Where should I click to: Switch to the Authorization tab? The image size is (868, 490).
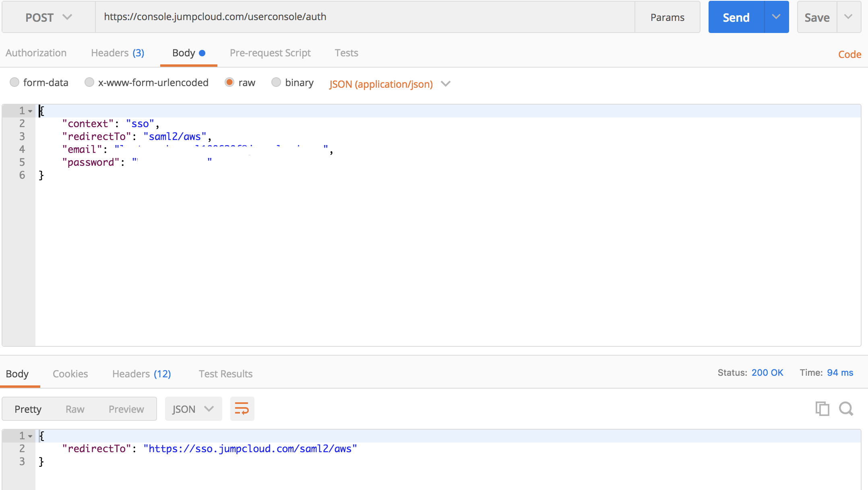(x=36, y=53)
